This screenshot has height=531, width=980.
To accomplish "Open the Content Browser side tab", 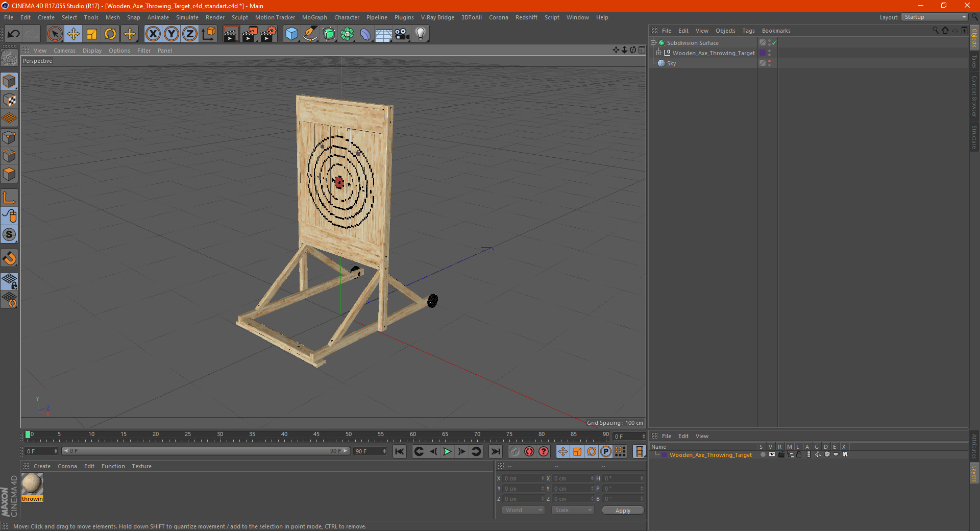I will pos(974,96).
